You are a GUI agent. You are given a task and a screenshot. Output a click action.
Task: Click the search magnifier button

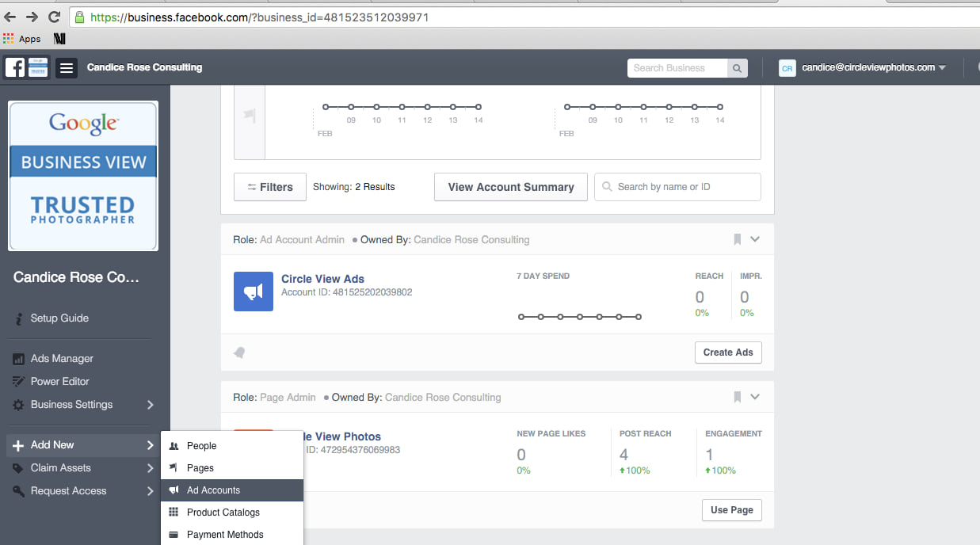click(x=737, y=68)
